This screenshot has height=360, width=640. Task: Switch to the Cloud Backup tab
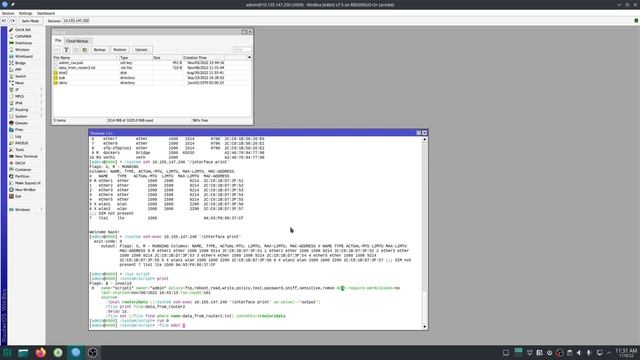(77, 41)
